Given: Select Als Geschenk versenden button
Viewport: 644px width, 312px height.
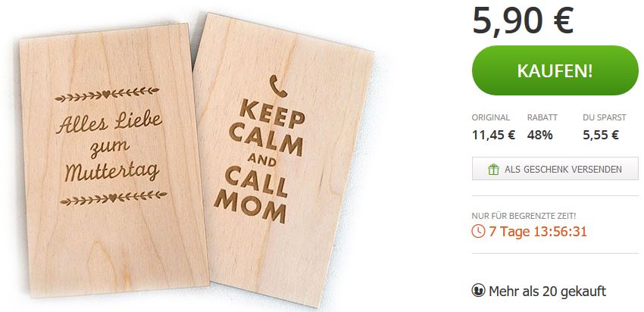Looking at the screenshot, I should [555, 169].
